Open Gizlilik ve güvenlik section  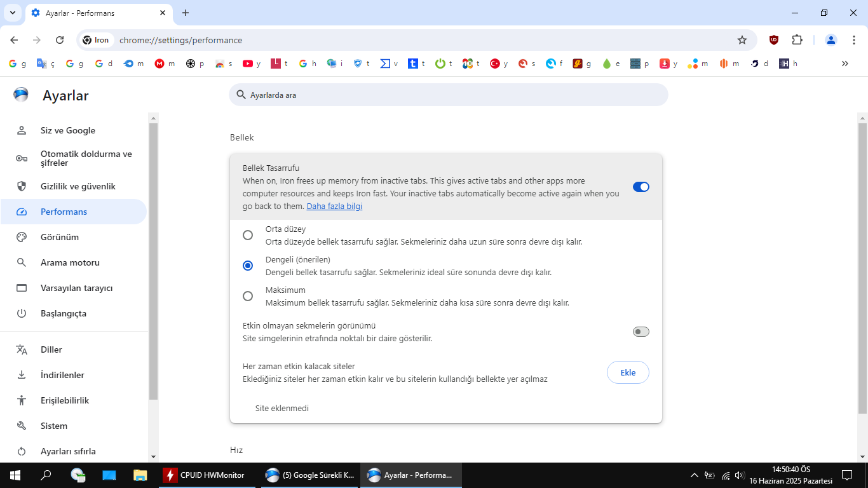74,186
